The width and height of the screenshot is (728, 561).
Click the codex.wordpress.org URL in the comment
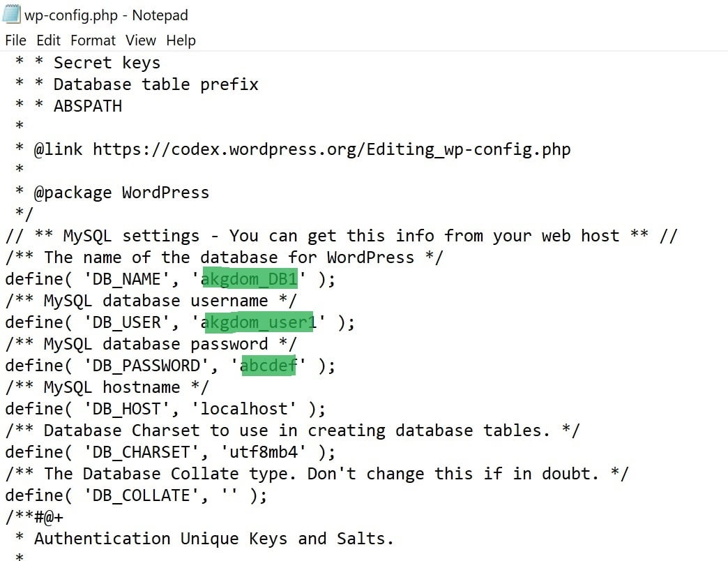331,149
